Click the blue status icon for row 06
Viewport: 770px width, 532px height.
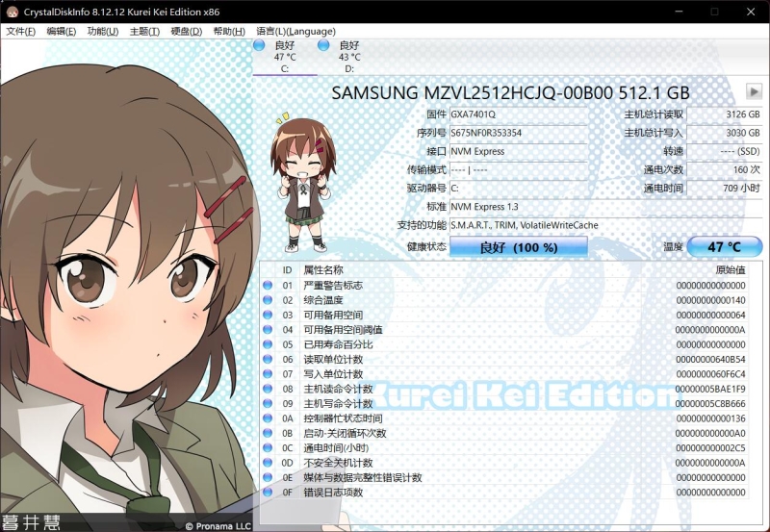(x=268, y=359)
